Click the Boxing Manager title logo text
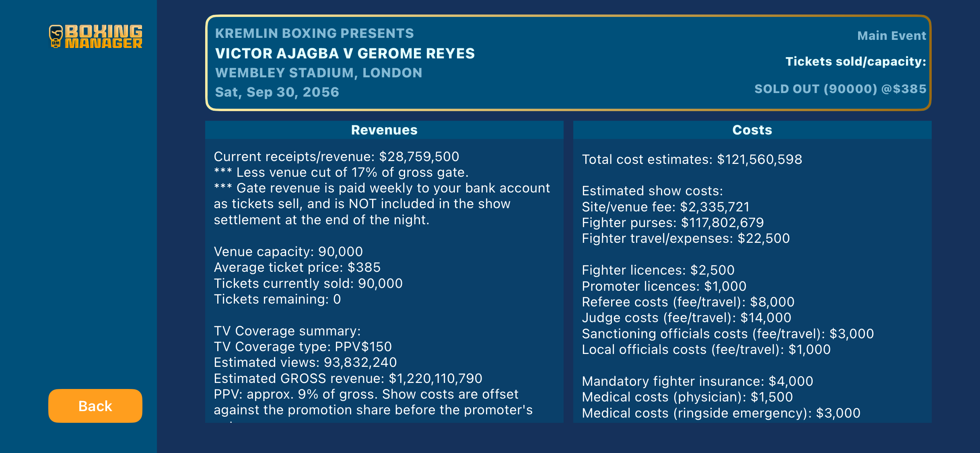 click(103, 37)
